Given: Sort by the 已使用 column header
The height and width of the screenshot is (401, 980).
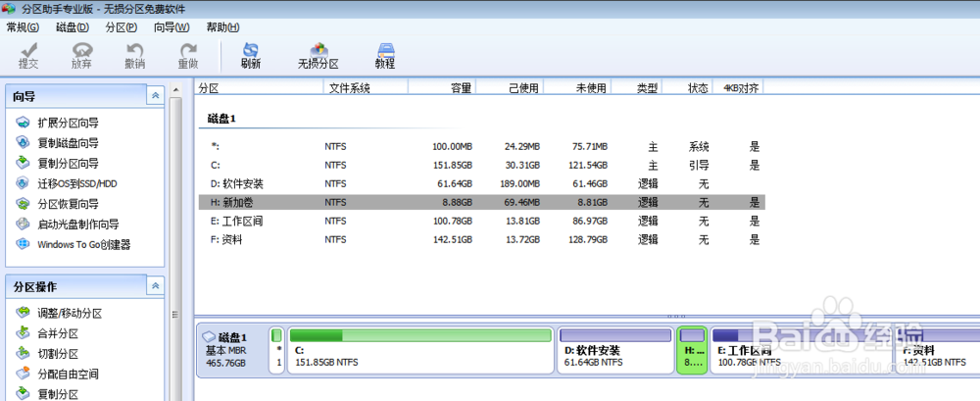Looking at the screenshot, I should tap(510, 88).
